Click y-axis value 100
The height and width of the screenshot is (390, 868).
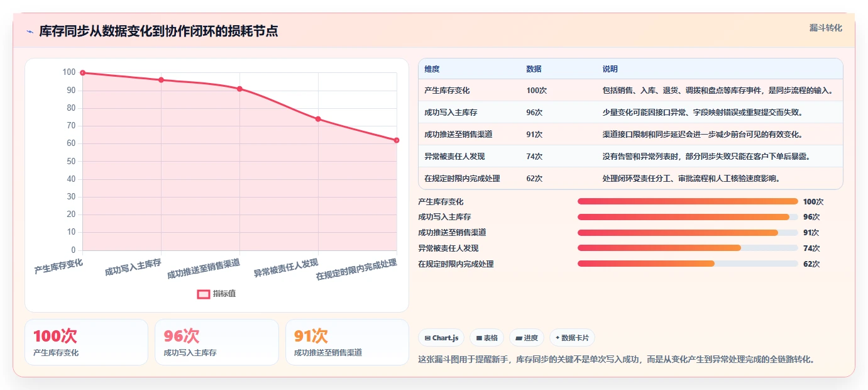(x=69, y=72)
